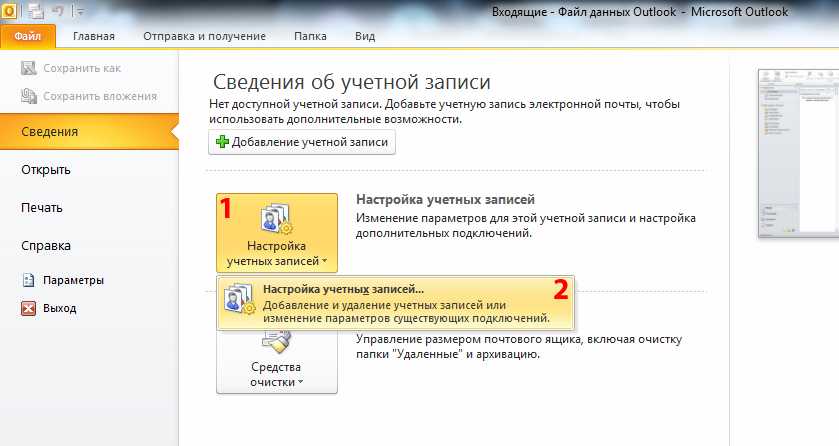Open the Папка ribbon tab
This screenshot has height=446, width=839.
pyautogui.click(x=310, y=36)
